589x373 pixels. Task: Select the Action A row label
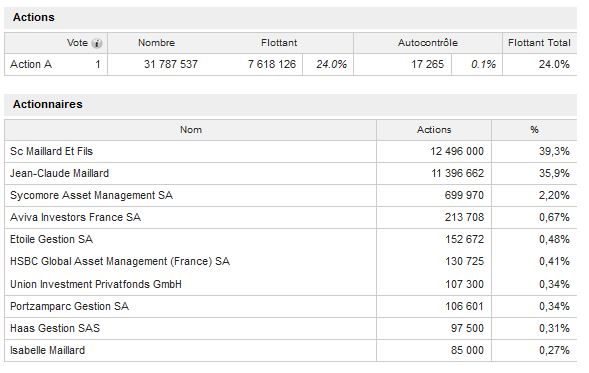31,65
